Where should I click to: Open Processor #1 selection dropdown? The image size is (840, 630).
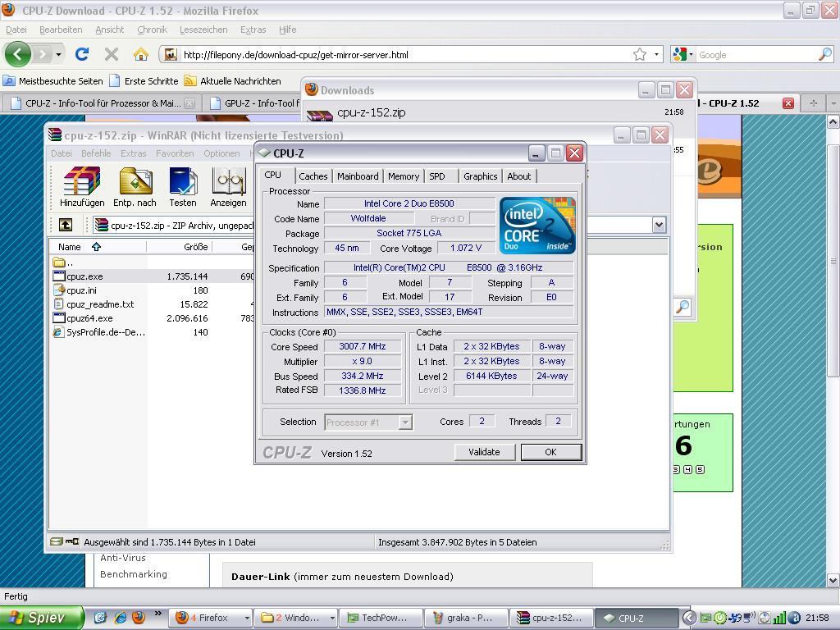405,422
